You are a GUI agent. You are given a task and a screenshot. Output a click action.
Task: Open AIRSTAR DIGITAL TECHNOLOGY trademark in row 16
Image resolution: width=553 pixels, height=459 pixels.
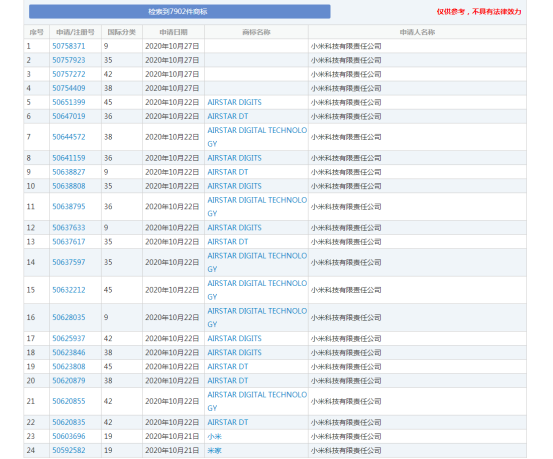click(x=257, y=318)
